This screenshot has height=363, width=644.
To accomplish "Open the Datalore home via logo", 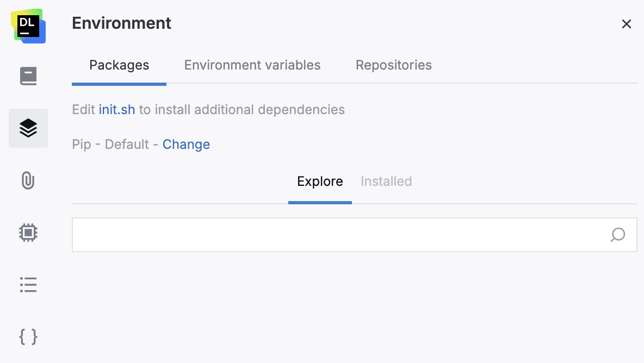I will click(28, 23).
